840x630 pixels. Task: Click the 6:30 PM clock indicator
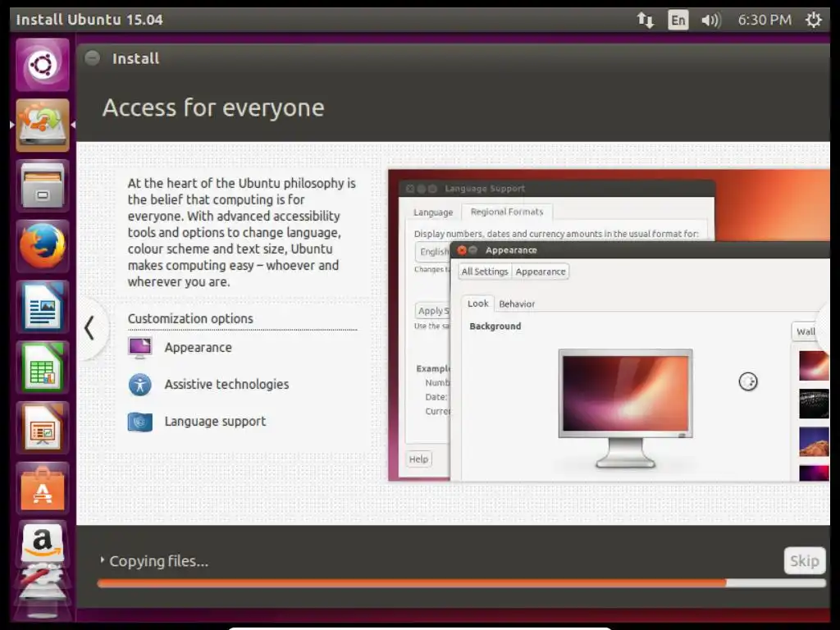click(765, 20)
